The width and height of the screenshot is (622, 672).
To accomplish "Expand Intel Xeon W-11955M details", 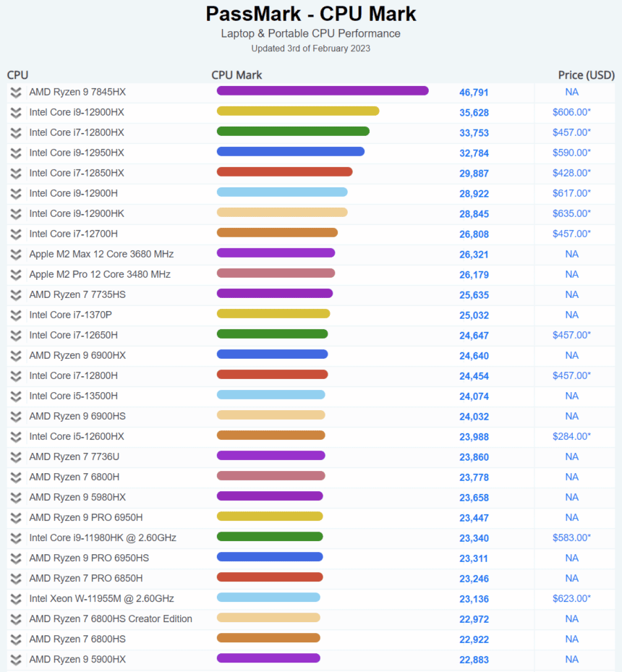I will (x=15, y=598).
